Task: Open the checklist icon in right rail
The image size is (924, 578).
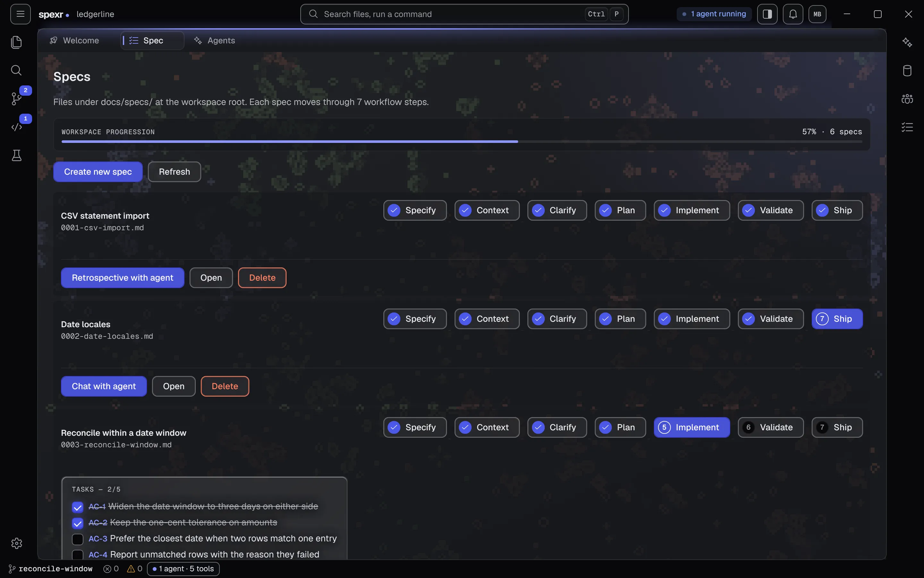Action: click(x=907, y=127)
